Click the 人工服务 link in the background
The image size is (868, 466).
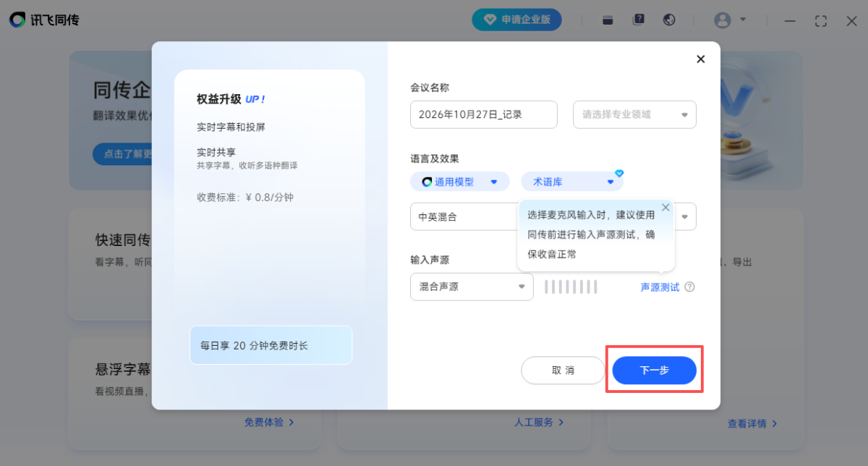coord(539,422)
